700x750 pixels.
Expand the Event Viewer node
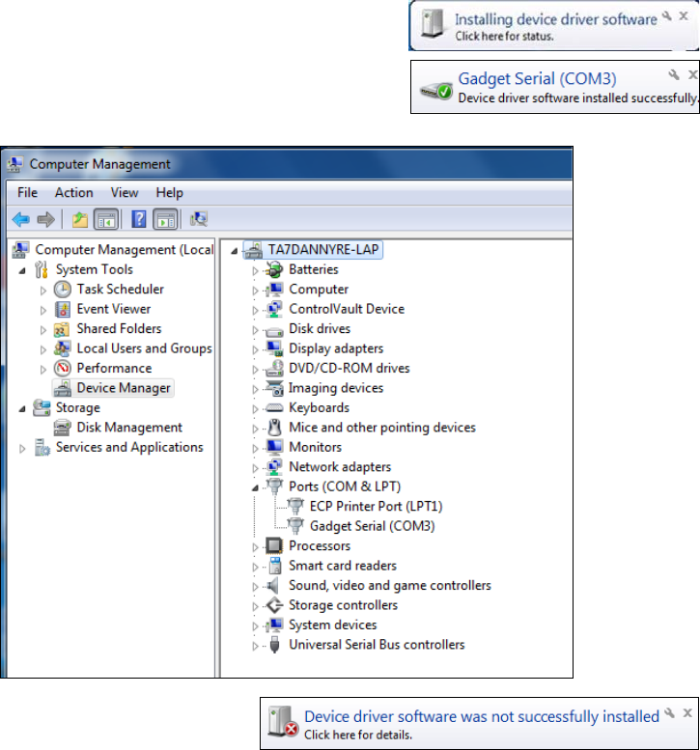[43, 311]
